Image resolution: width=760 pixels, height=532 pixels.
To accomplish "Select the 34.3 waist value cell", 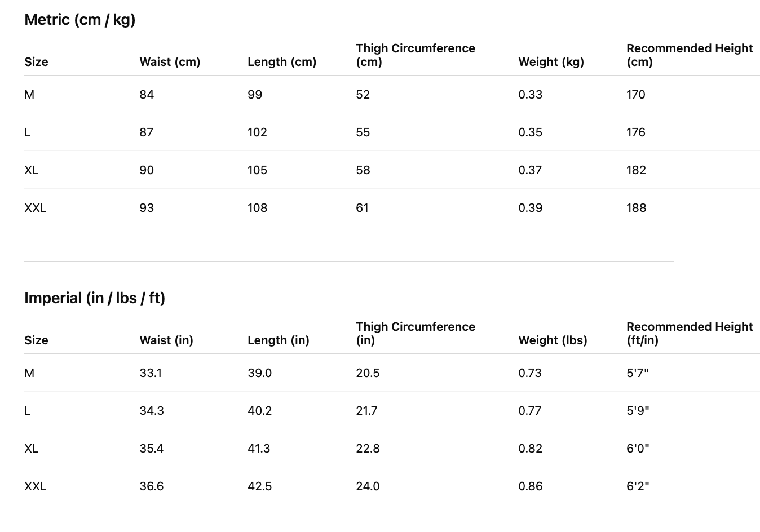I will coord(152,411).
